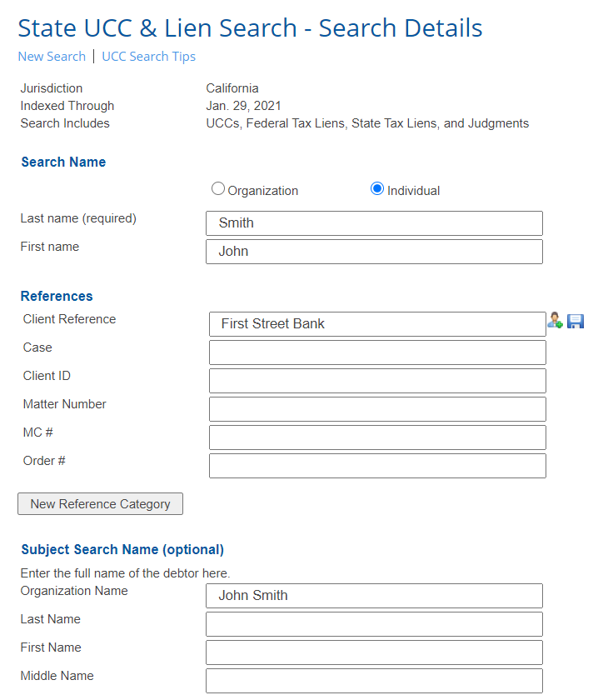Click the Search Details page heading
Image resolution: width=598 pixels, height=700 pixels.
click(x=251, y=27)
